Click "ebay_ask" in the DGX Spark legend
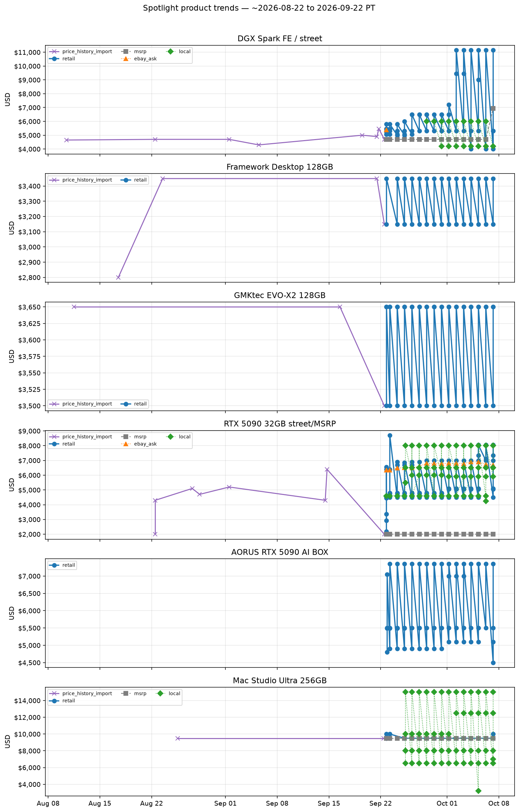 coord(145,59)
